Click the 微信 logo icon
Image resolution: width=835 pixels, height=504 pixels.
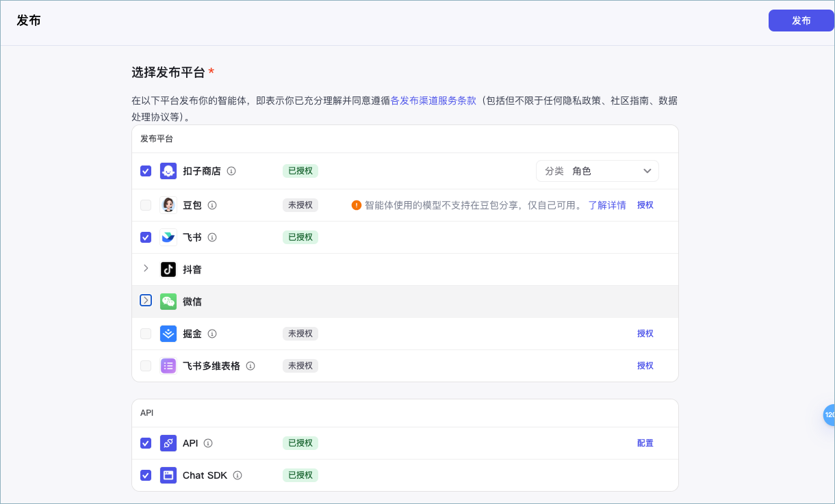(168, 302)
